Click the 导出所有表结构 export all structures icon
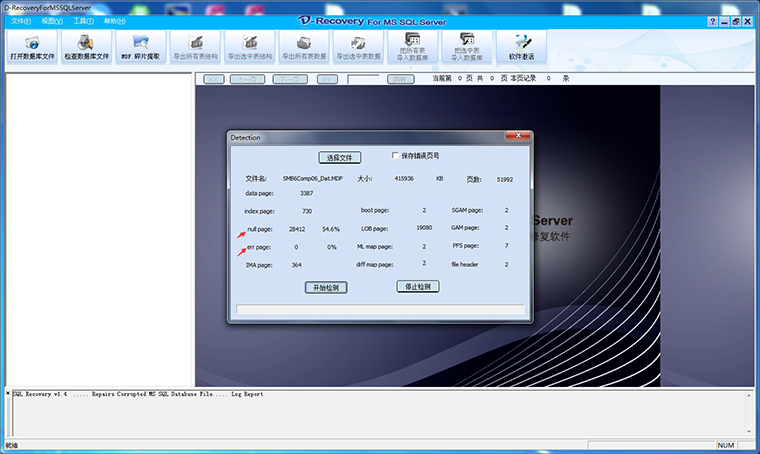 (195, 47)
